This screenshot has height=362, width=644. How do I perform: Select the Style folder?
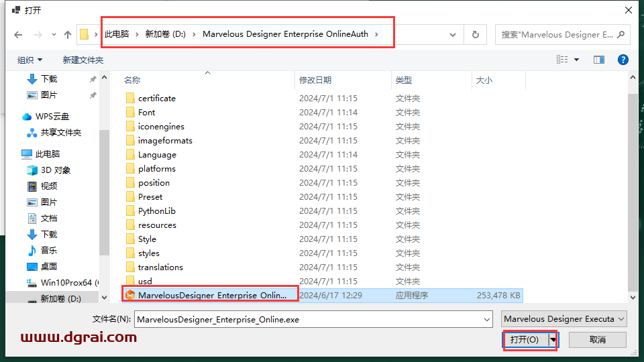point(147,239)
